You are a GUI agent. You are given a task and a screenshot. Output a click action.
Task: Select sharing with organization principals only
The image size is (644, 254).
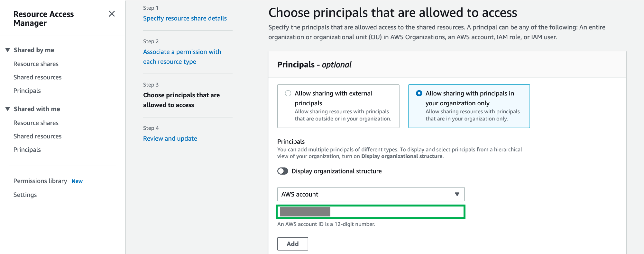click(x=419, y=93)
